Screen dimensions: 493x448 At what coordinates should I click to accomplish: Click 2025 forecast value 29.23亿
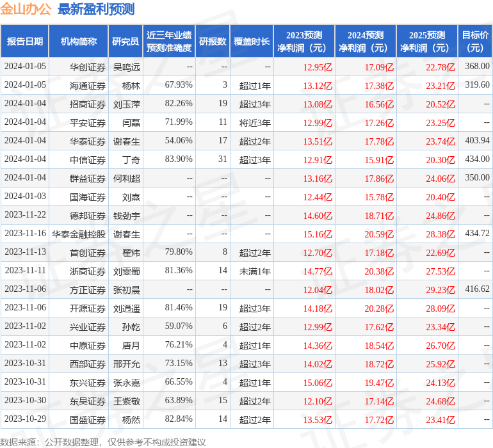pos(440,290)
